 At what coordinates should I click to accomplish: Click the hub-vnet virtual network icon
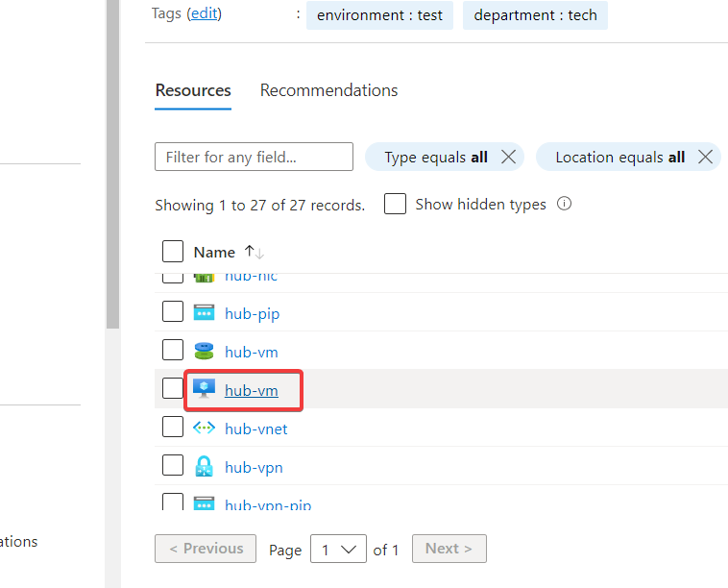(204, 429)
